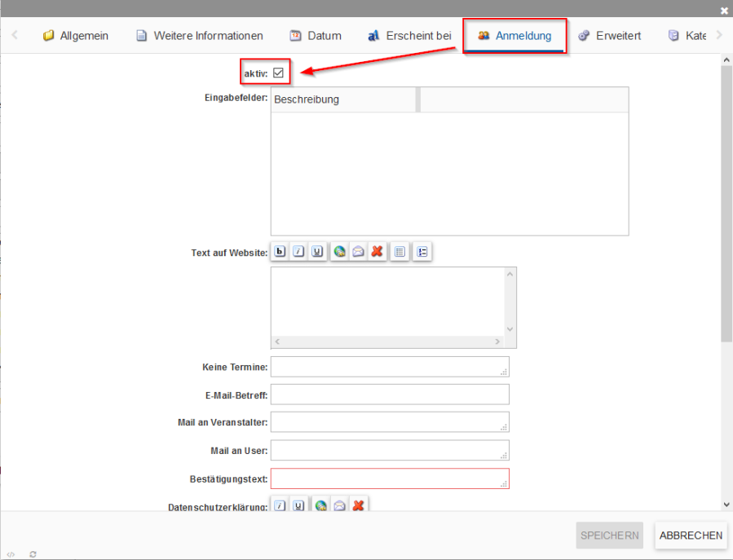
Task: Switch to the Allgemein tab
Action: pos(75,36)
